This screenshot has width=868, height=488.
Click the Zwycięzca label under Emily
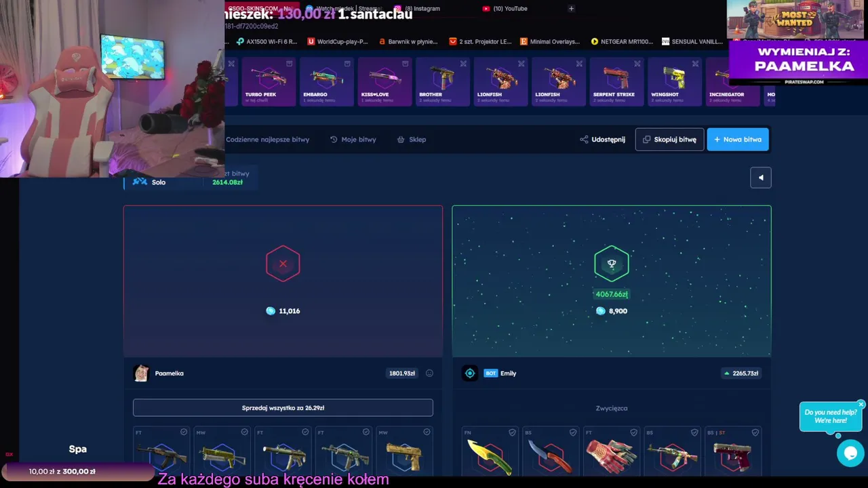point(612,408)
